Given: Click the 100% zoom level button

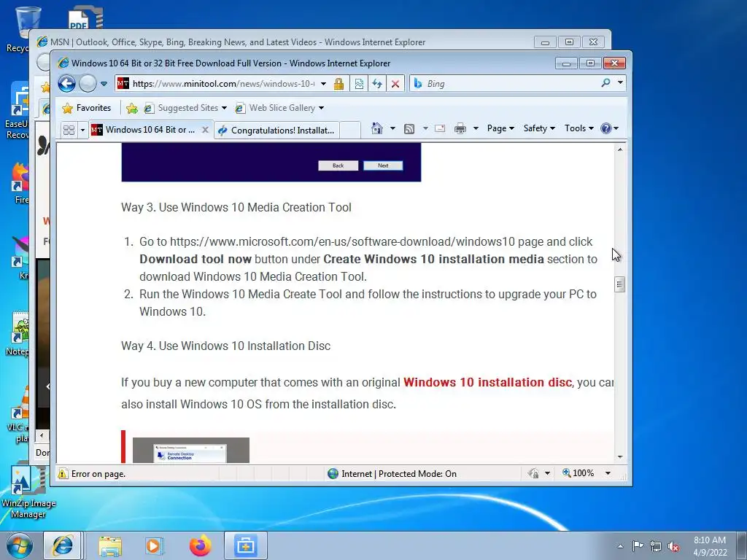Looking at the screenshot, I should pos(578,473).
